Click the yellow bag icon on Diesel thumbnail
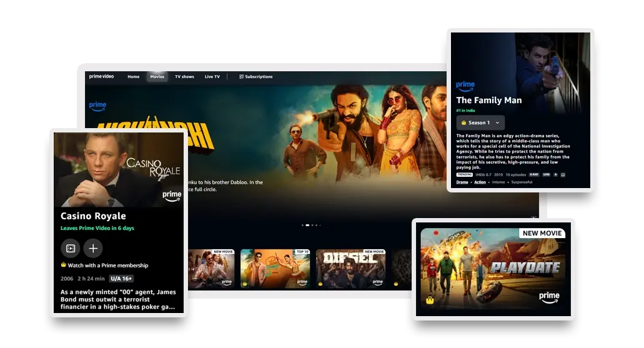644x348 pixels. (320, 284)
